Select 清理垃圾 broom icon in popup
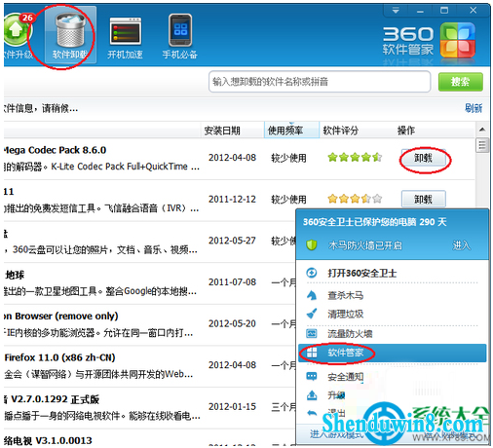This screenshot has height=448, width=493. [312, 314]
